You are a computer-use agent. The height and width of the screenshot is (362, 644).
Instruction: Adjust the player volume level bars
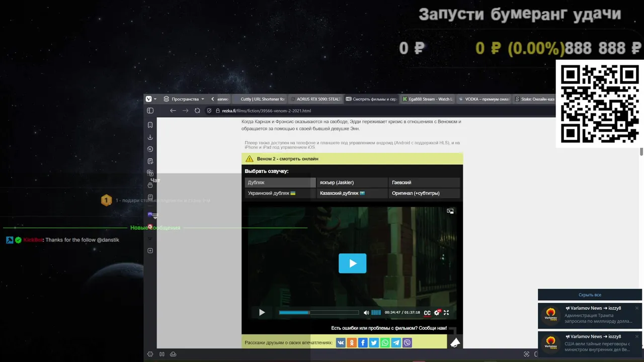pyautogui.click(x=376, y=312)
